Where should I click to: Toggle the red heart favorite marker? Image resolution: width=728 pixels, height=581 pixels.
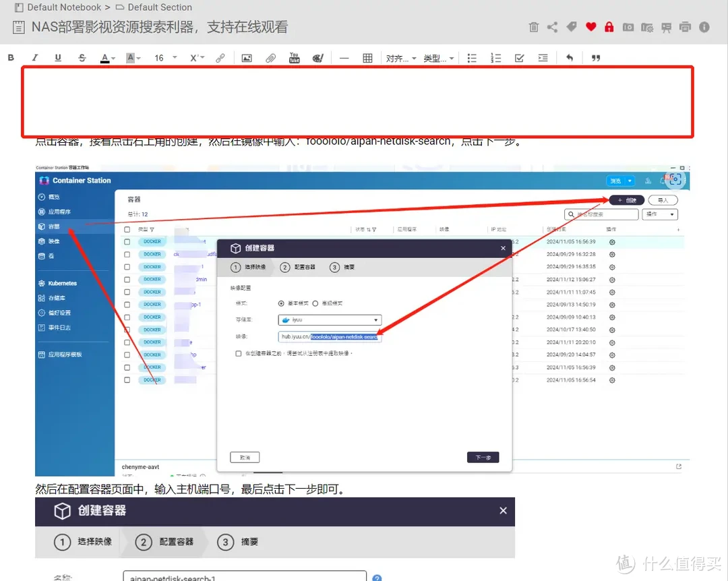click(x=591, y=26)
